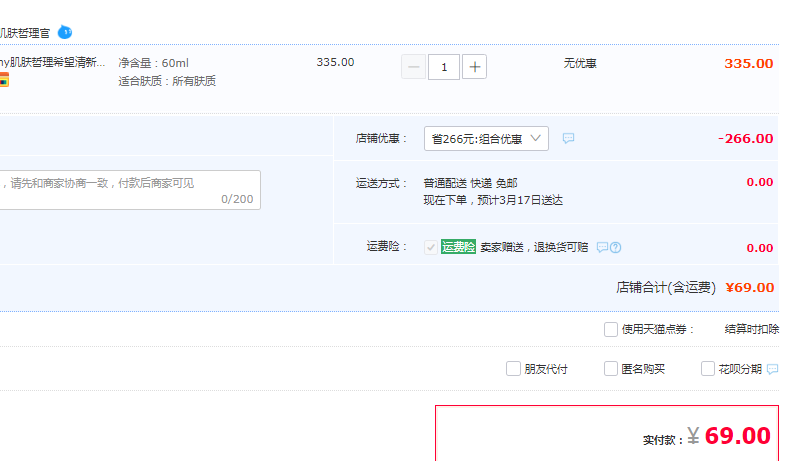Click the red subtotal 335.00
Image resolution: width=793 pixels, height=461 pixels.
pyautogui.click(x=748, y=64)
